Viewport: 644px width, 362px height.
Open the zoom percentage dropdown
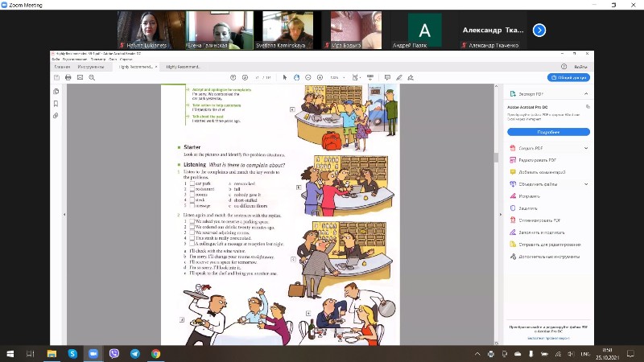click(344, 77)
